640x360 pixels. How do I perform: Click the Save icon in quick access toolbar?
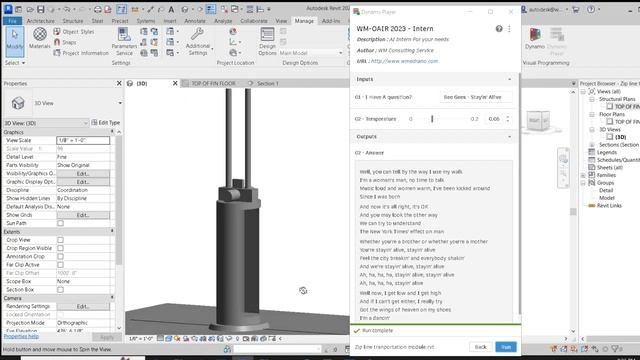41,9
